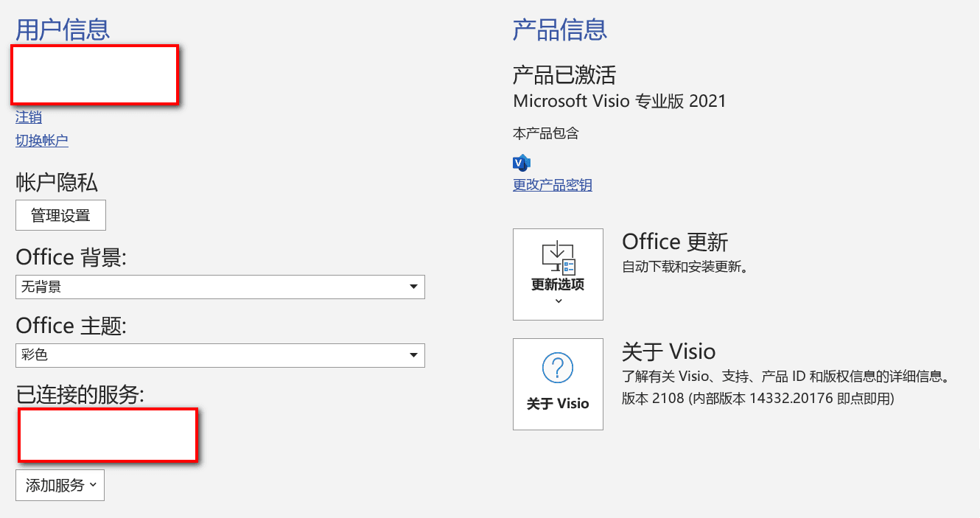This screenshot has width=980, height=518.
Task: Click the download update icon above 更新选项
Action: [x=558, y=257]
